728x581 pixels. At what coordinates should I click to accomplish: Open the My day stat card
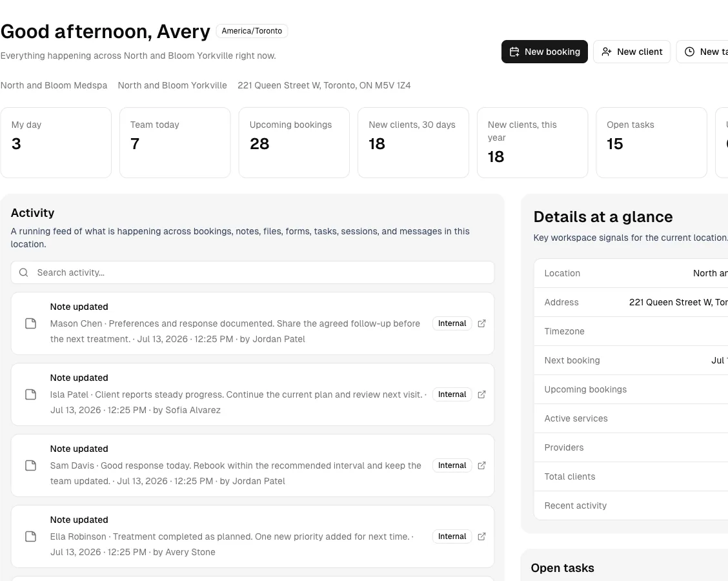(x=56, y=143)
